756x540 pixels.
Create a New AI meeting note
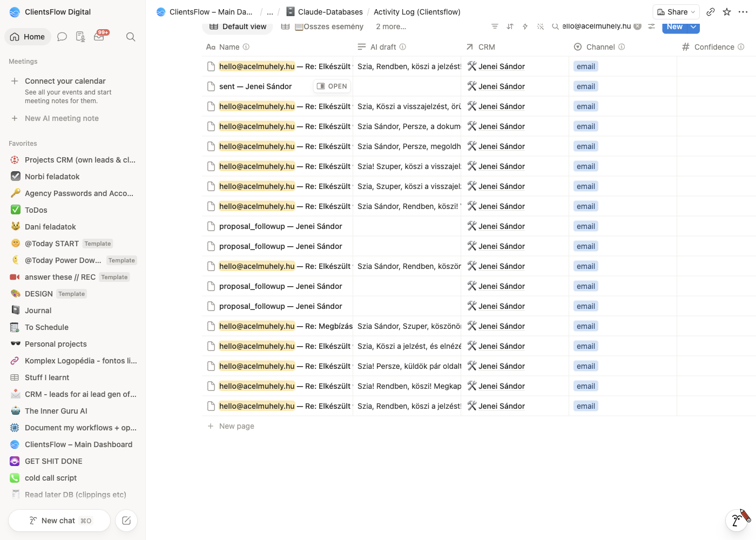click(62, 118)
